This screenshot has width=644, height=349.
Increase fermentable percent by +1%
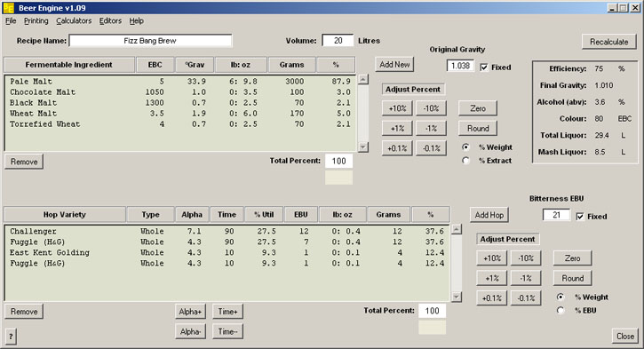click(397, 129)
